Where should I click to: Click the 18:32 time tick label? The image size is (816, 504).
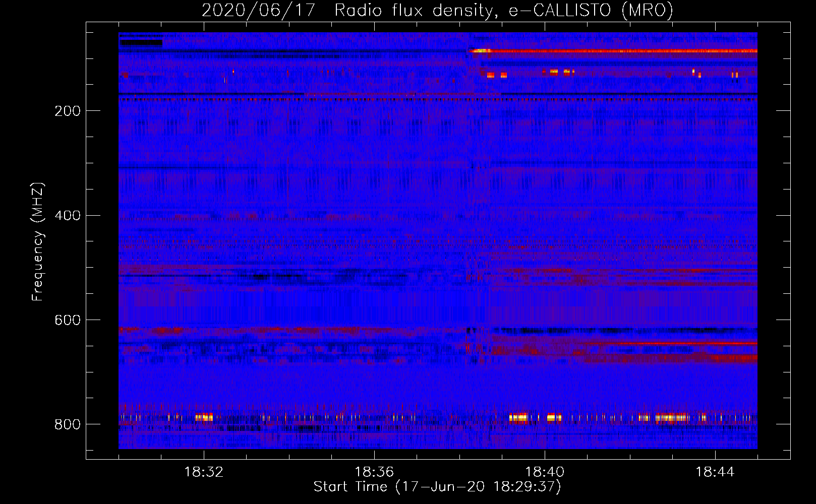(x=204, y=472)
